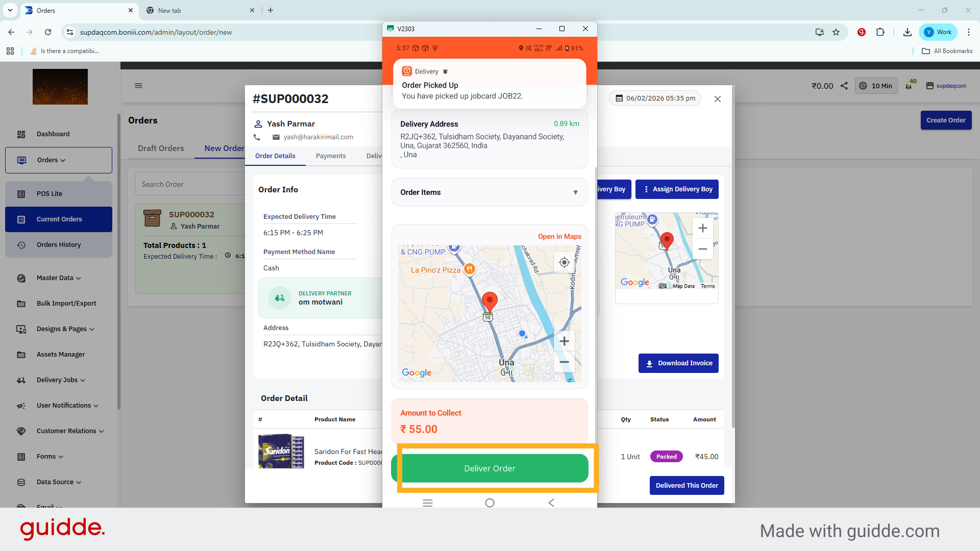Screen dimensions: 980x551
Task: Open Chrome downloads icon
Action: pyautogui.click(x=907, y=32)
